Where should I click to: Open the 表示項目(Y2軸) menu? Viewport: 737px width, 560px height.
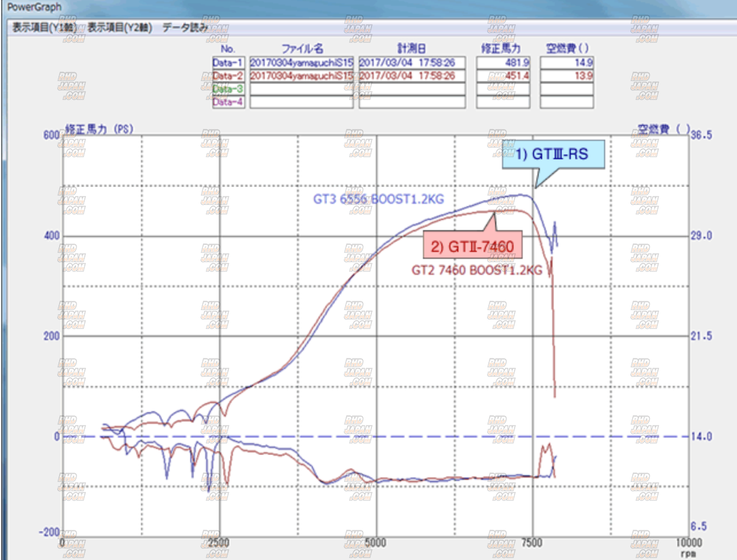tap(120, 27)
